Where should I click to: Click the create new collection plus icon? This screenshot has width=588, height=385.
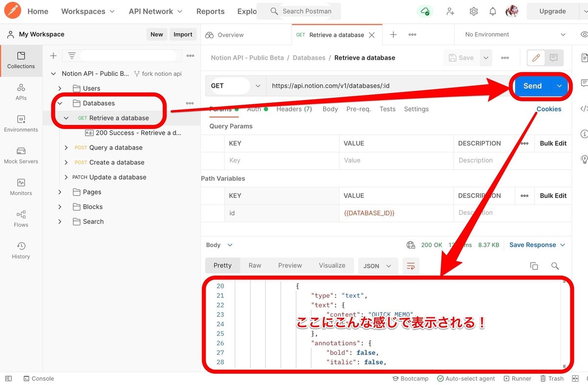[53, 56]
